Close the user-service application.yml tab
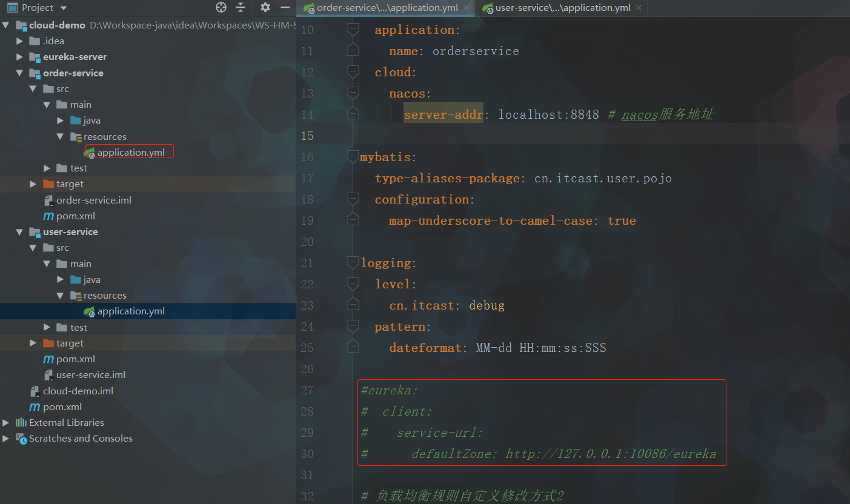 [638, 8]
